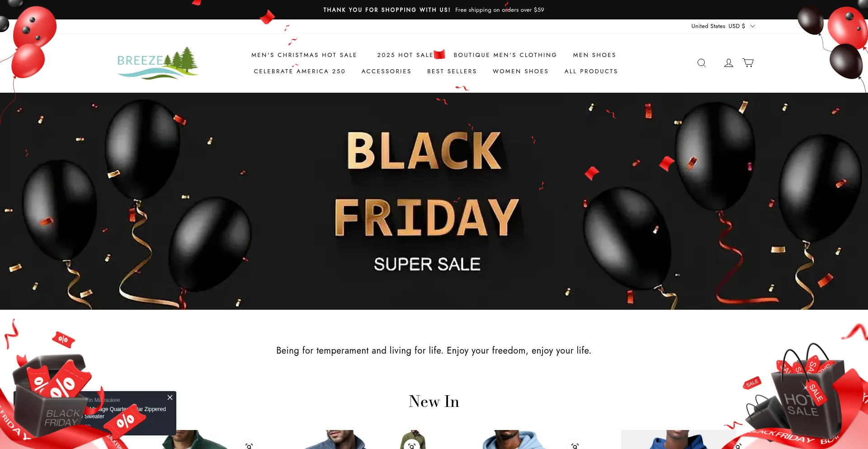The width and height of the screenshot is (868, 449).
Task: Open 2025 Hot Sale menu item
Action: pyautogui.click(x=406, y=55)
